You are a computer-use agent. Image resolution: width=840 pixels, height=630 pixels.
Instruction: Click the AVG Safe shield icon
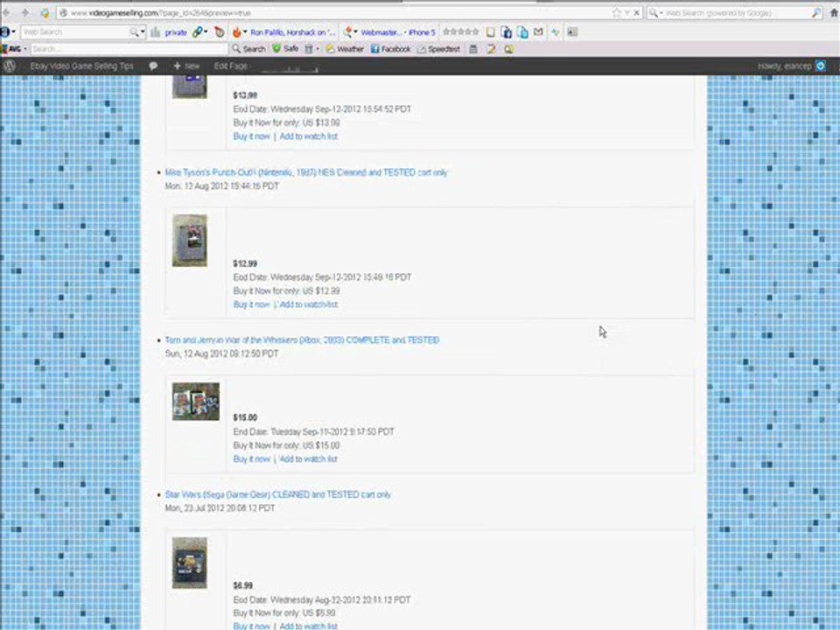point(276,49)
